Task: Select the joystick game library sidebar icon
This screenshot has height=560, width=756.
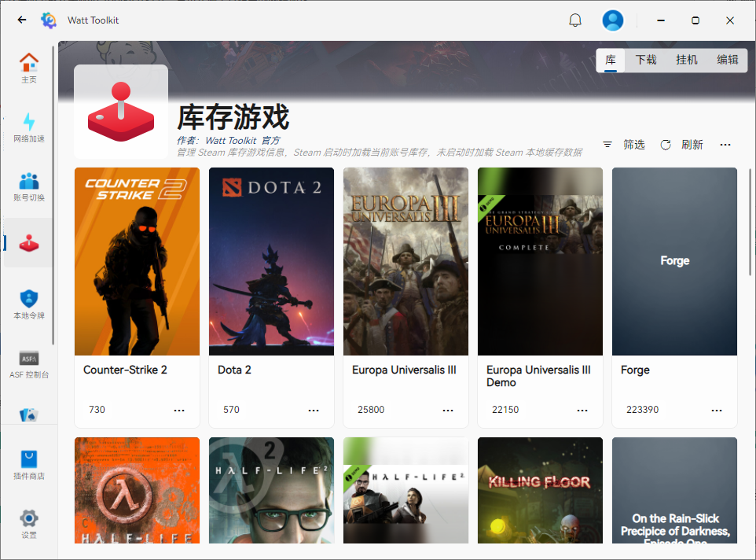Action: coord(29,243)
